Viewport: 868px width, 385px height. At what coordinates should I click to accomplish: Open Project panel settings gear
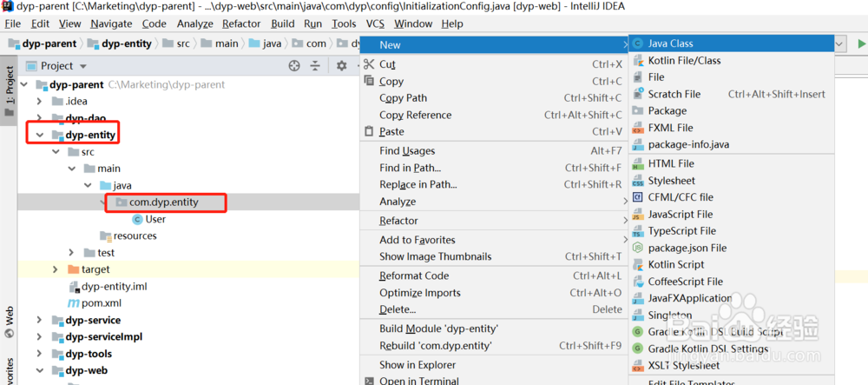[341, 66]
